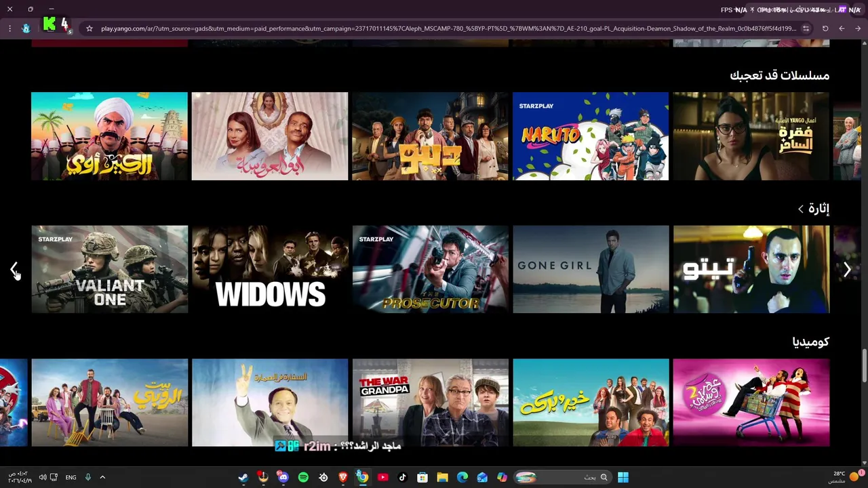Open the clock and date in the taskbar

19,477
